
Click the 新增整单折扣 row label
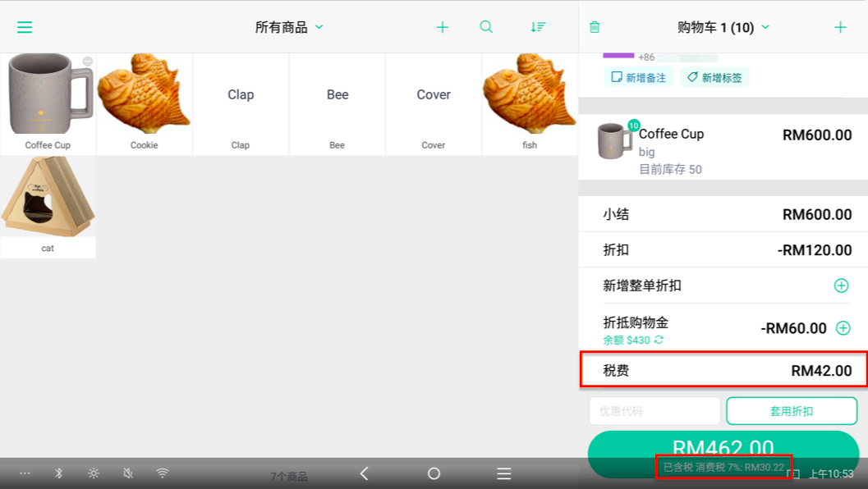[642, 286]
